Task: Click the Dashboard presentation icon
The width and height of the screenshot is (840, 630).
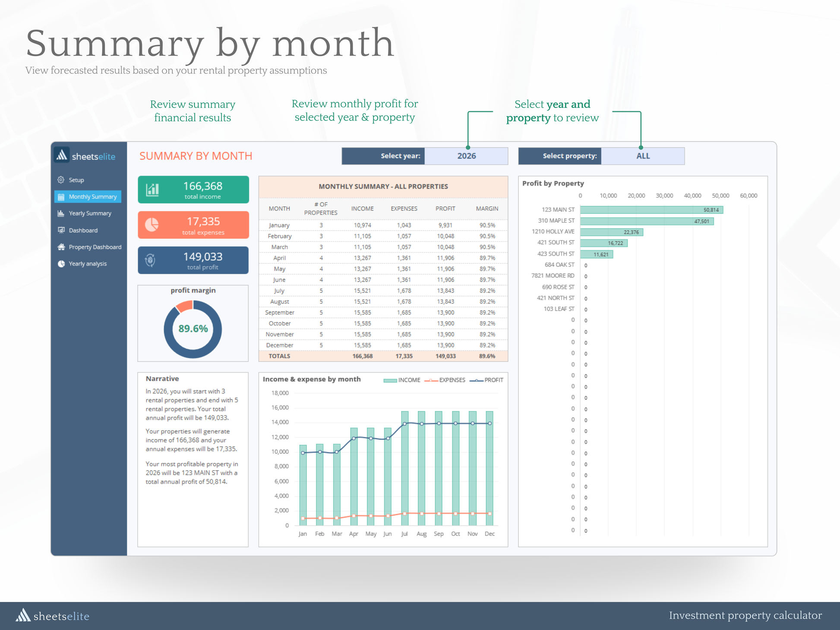Action: coord(61,230)
